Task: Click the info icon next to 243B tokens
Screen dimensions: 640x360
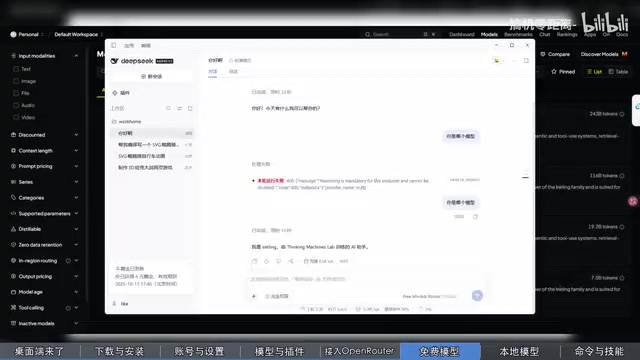Action: click(622, 114)
